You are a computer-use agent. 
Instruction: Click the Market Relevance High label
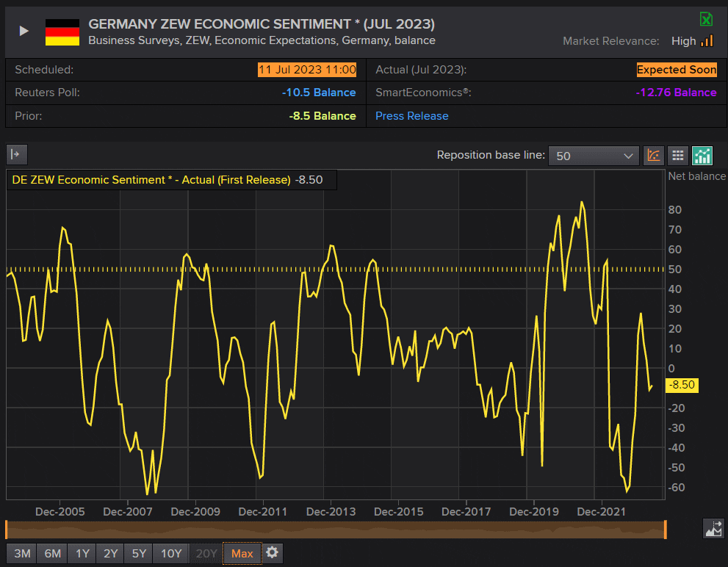click(683, 41)
